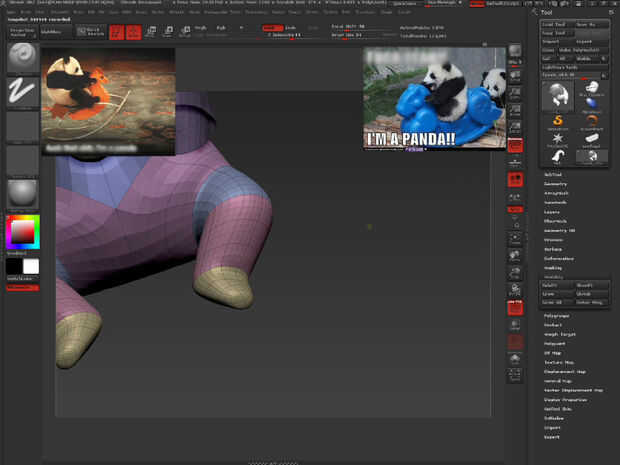The image size is (620, 465).
Task: Select the Scale transform icon in top shelf
Action: [168, 32]
